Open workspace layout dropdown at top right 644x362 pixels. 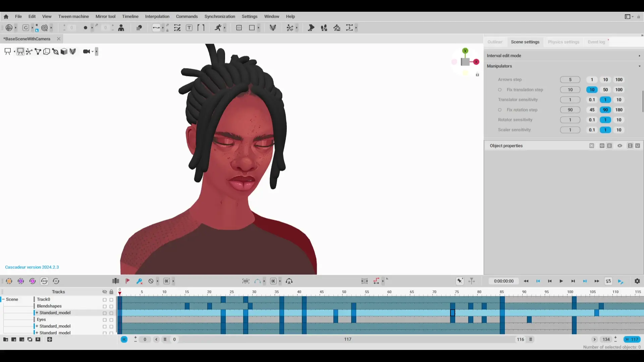pyautogui.click(x=629, y=16)
